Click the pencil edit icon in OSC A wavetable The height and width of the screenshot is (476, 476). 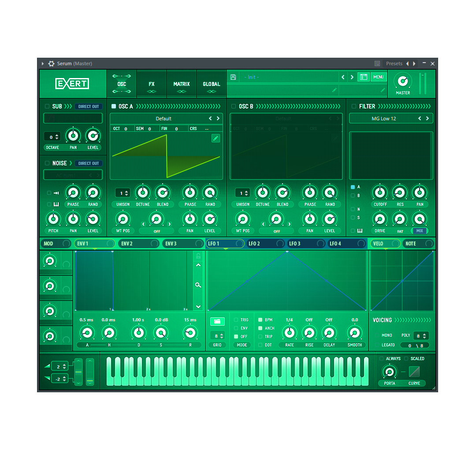[216, 138]
